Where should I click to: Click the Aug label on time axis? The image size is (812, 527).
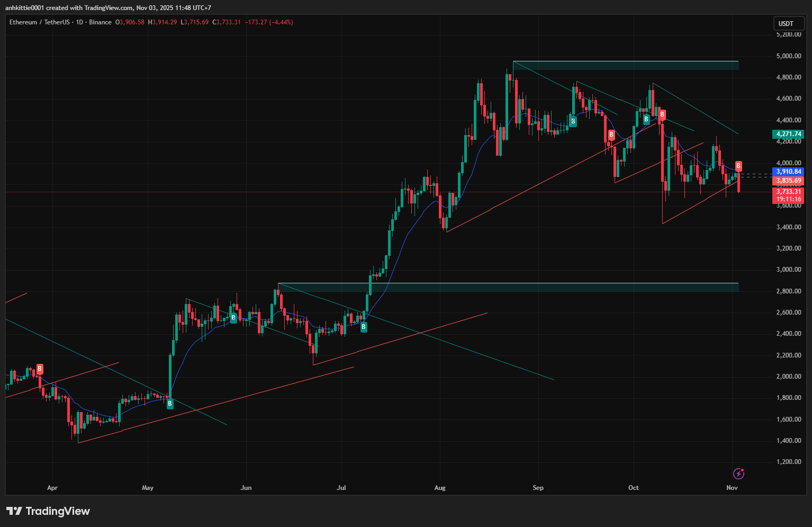click(x=440, y=488)
